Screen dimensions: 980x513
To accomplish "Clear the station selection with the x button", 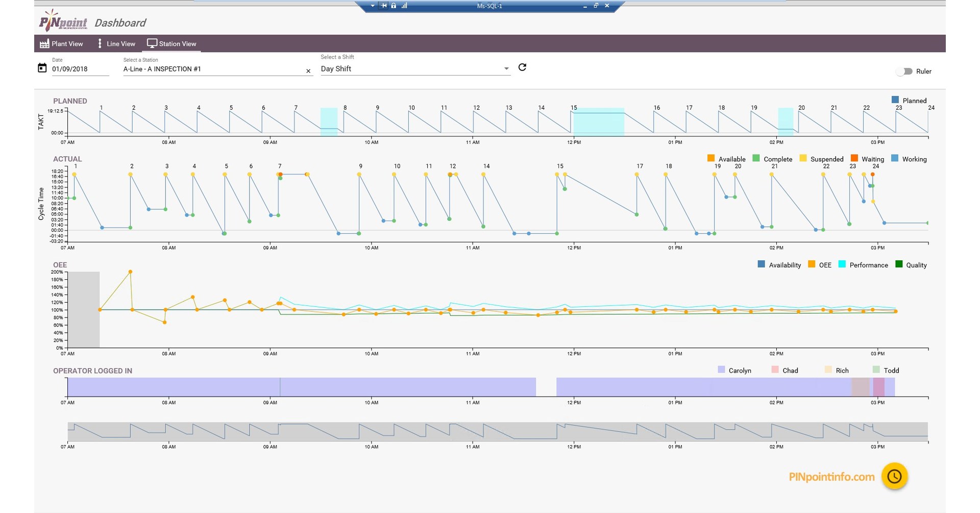I will [308, 70].
